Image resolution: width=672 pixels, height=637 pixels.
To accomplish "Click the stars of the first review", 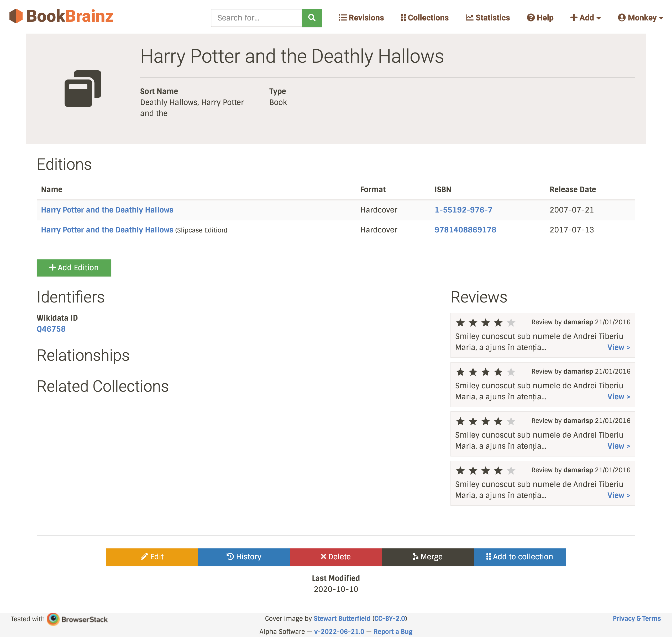I will 485,323.
